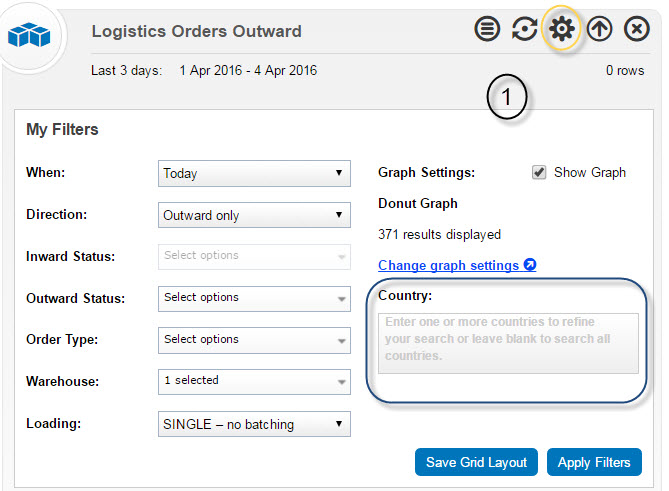
Task: Expand the Outward Status select options
Action: click(x=254, y=299)
